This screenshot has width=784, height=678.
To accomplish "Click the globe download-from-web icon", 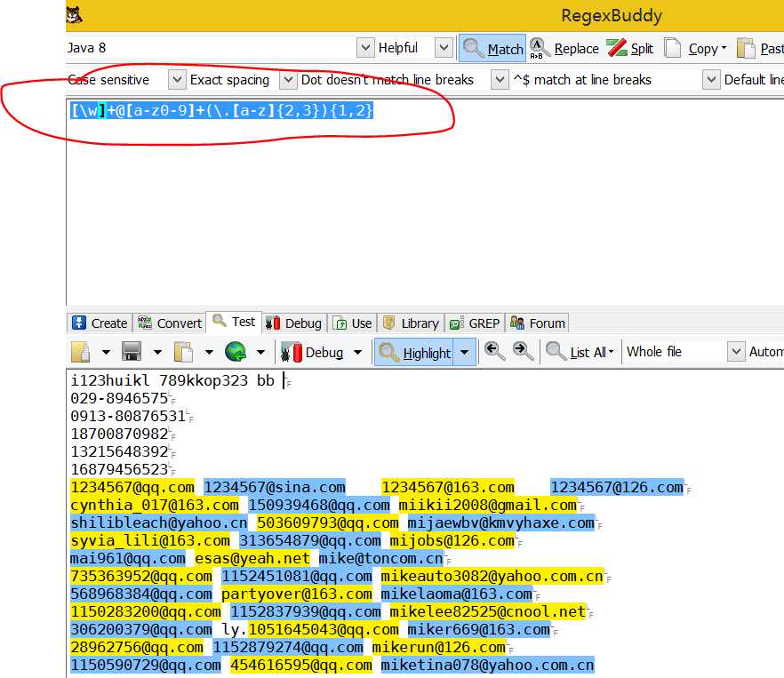I will (236, 352).
